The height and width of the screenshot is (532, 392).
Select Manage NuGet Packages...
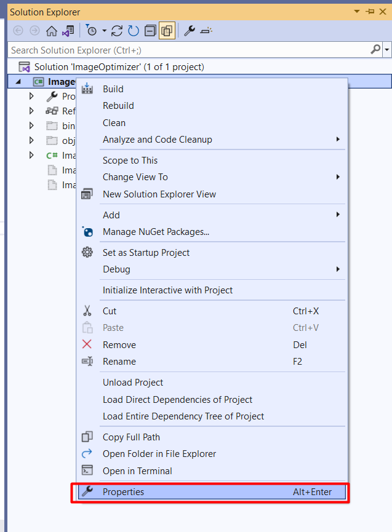click(x=212, y=232)
